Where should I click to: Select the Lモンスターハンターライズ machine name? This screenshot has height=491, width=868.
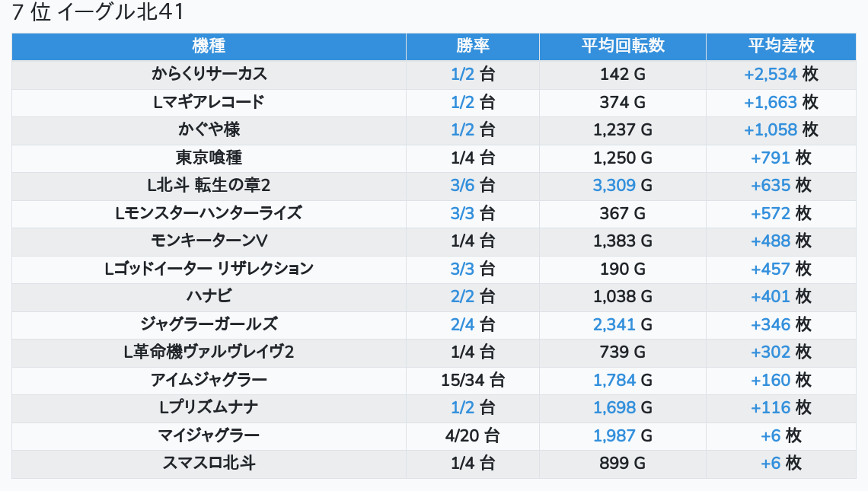click(x=209, y=213)
